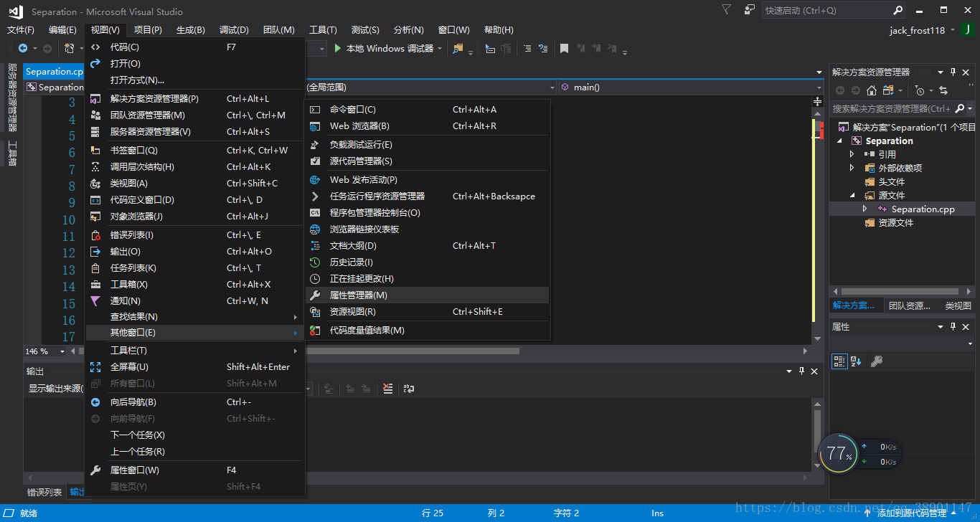
Task: Pin the Properties panel with pushpin icon
Action: 953,326
